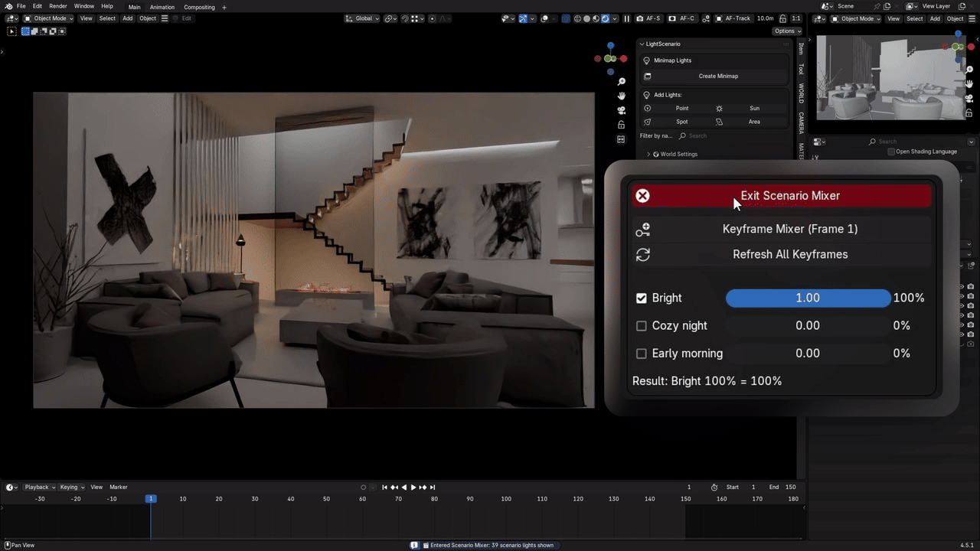Switch perspective with the grid icon

tap(621, 139)
